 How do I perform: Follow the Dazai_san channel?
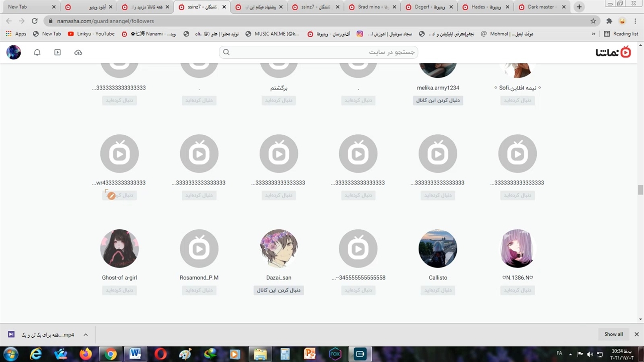click(279, 290)
